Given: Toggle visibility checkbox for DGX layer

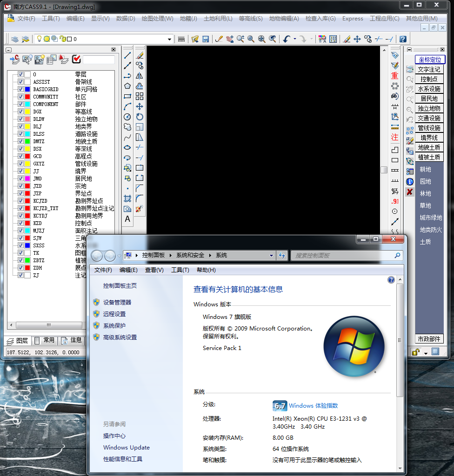Looking at the screenshot, I should pyautogui.click(x=20, y=112).
